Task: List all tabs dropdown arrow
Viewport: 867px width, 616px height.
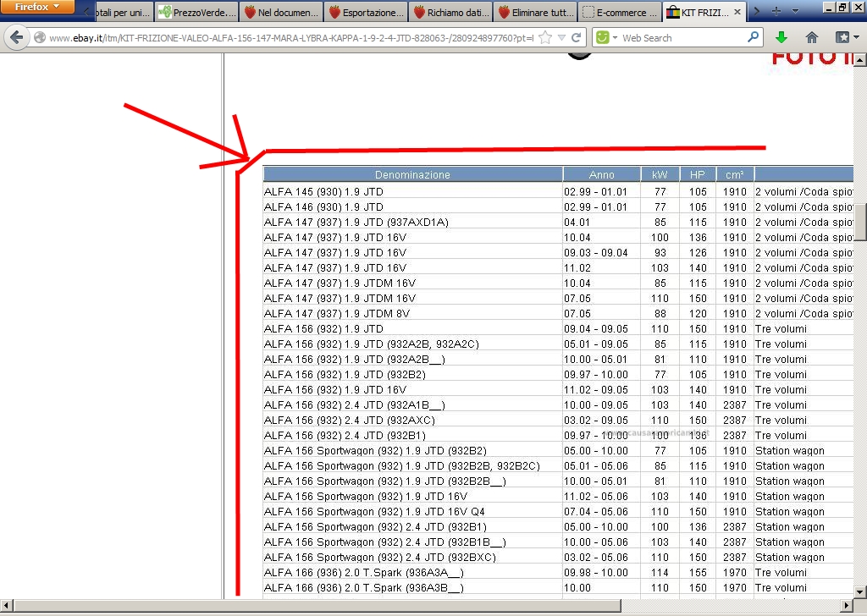Action: coord(795,11)
